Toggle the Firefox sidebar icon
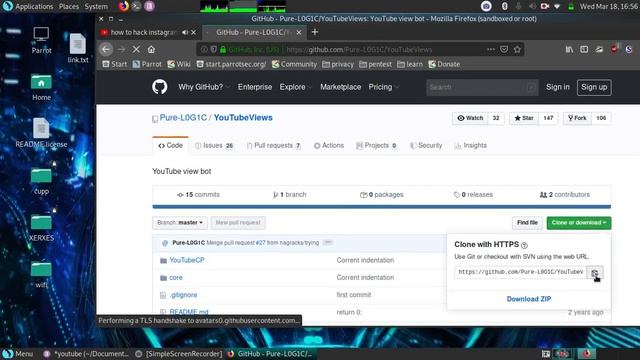The width and height of the screenshot is (640, 360). pyautogui.click(x=584, y=49)
